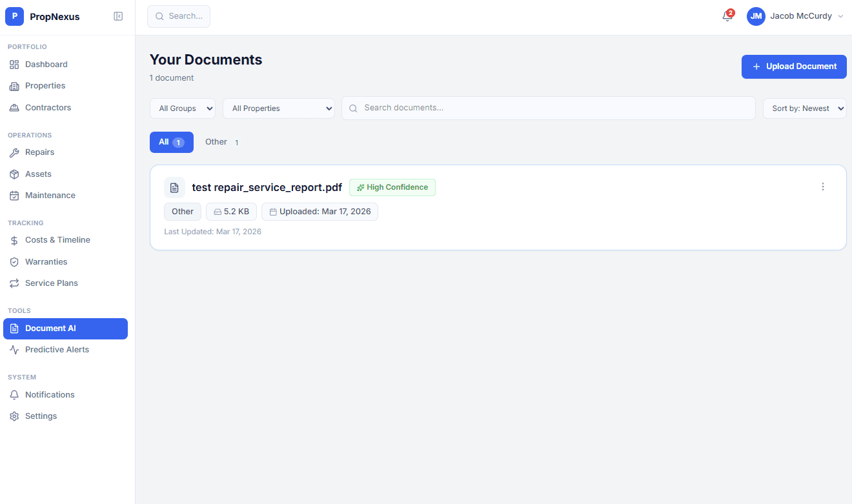Open the test repair_service_report.pdf document

pos(267,187)
